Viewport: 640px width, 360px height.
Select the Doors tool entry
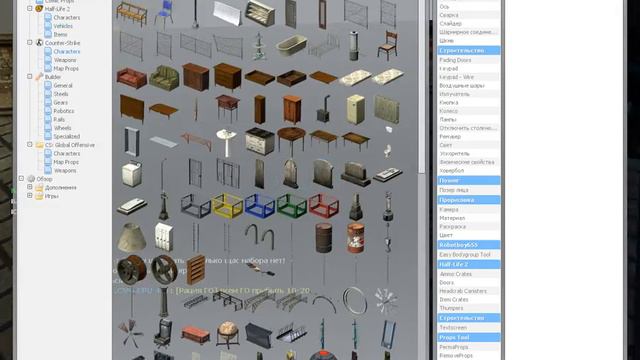[x=469, y=282]
